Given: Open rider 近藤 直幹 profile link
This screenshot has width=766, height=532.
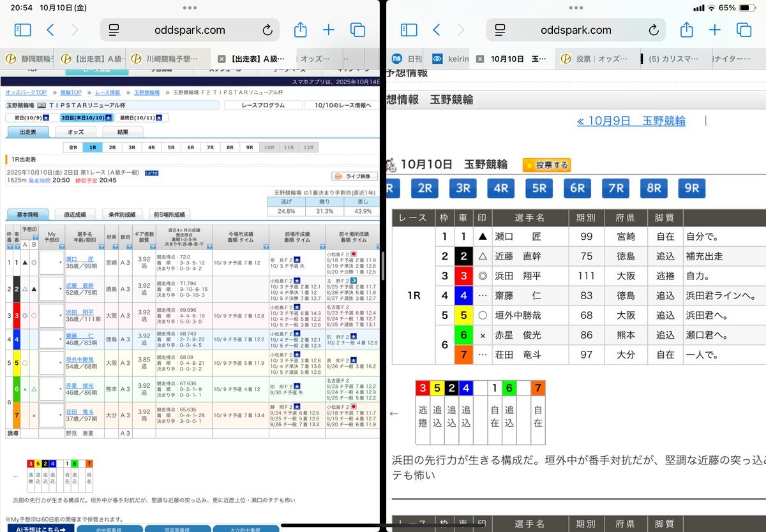Looking at the screenshot, I should [80, 286].
